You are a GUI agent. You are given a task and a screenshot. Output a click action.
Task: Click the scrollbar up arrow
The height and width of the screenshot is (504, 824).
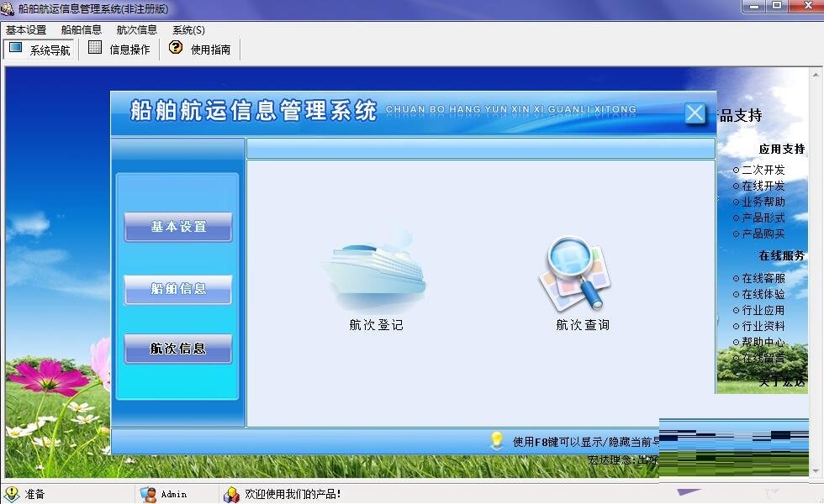(x=816, y=75)
